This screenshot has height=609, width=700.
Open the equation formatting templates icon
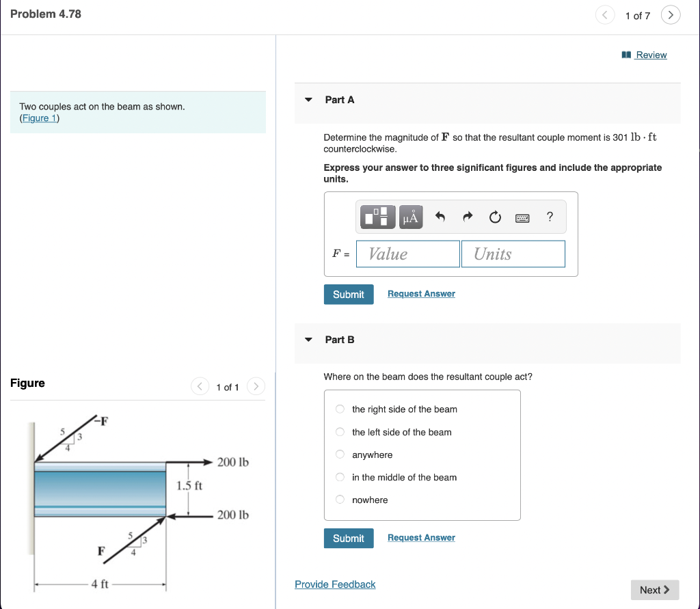click(x=377, y=217)
